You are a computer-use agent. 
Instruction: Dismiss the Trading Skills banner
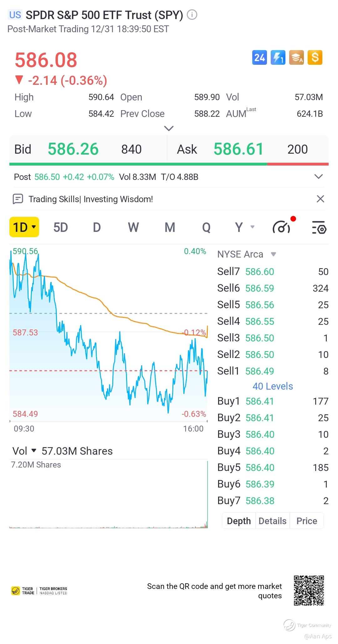tap(320, 199)
